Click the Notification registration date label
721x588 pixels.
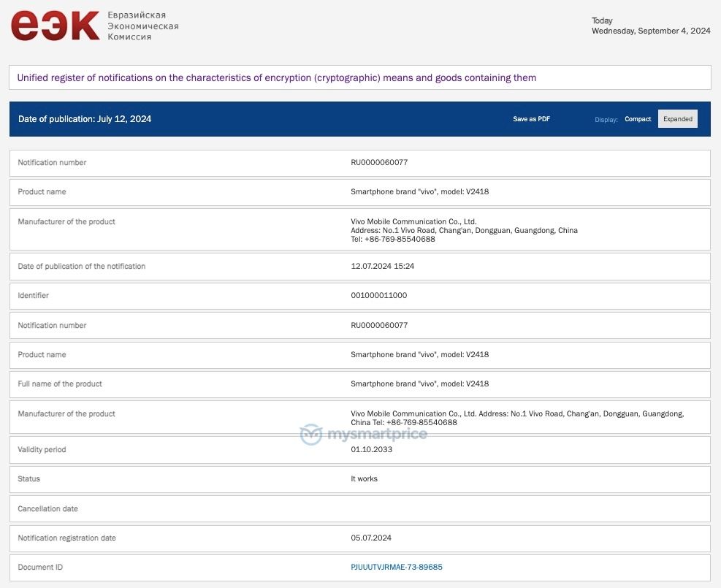66,538
